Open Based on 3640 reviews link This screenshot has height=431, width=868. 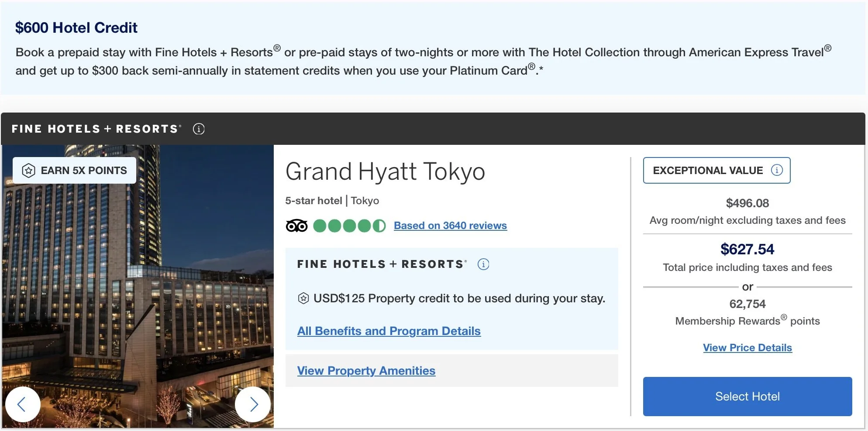point(450,226)
